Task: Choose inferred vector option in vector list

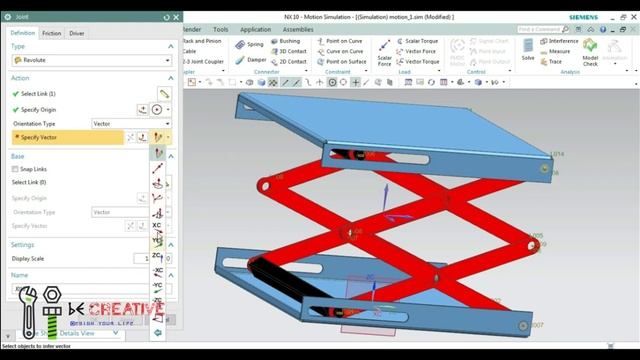Action: click(x=158, y=153)
